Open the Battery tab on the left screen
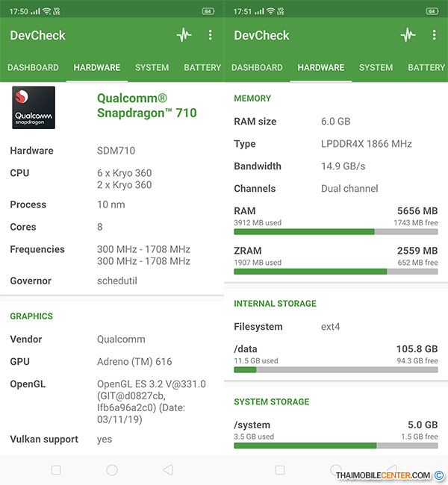448x485 pixels. 202,67
